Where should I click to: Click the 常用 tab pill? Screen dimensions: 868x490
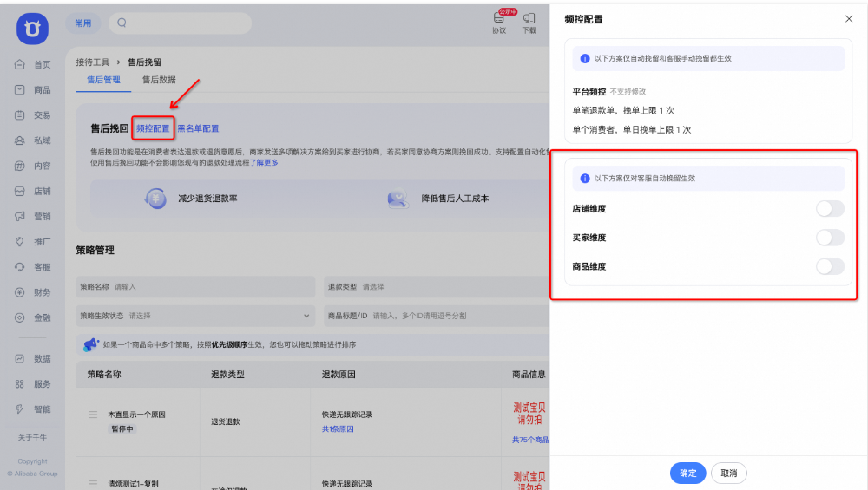pos(83,23)
